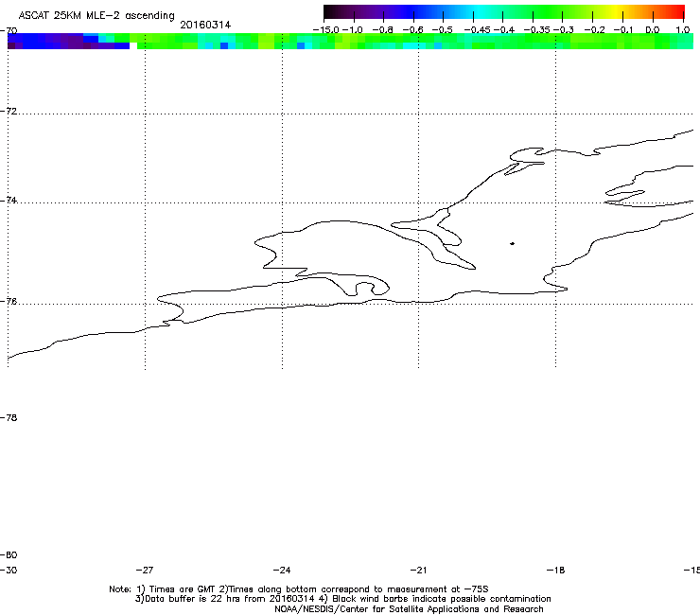This screenshot has height=615, width=700.
Task: Select the date label 20160314 under the title
Action: coord(205,25)
